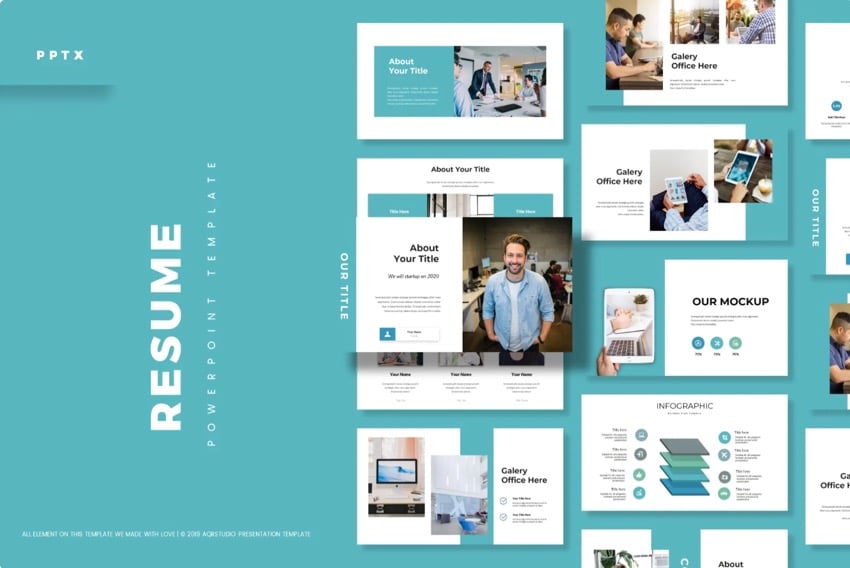Viewport: 850px width, 568px height.
Task: Click the middle circle icon under Our Mockup
Action: click(x=716, y=343)
